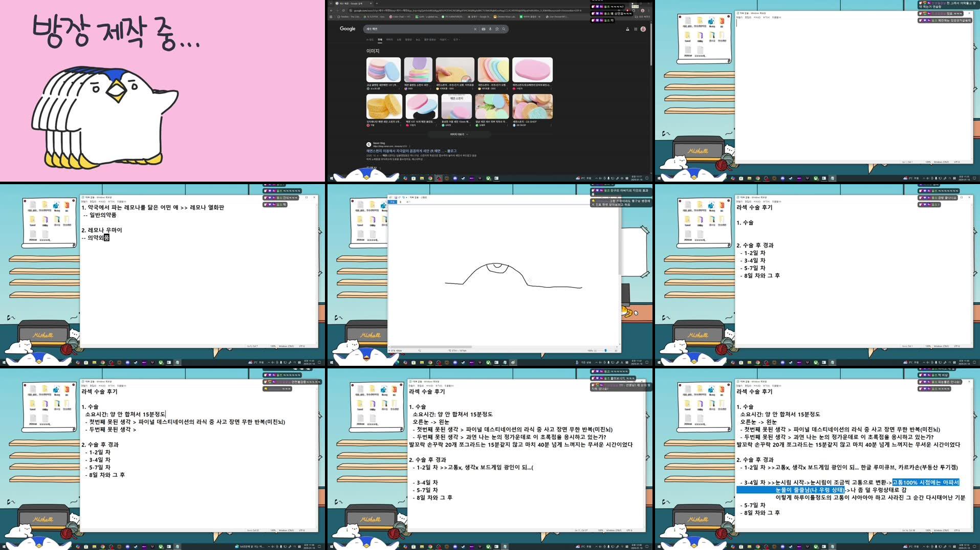
Task: Click the Save icon in Paint's quick access toolbar
Action: pyautogui.click(x=396, y=197)
